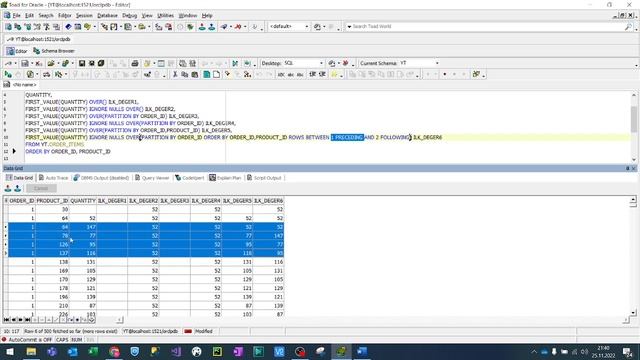Click the yellow star bookmark icon
This screenshot has width=640, height=360.
pos(334,74)
